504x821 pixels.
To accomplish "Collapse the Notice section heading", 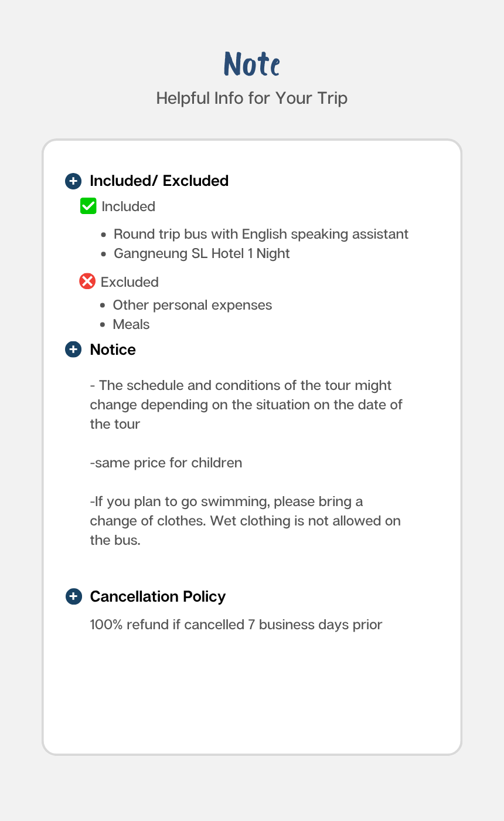I will tap(113, 350).
